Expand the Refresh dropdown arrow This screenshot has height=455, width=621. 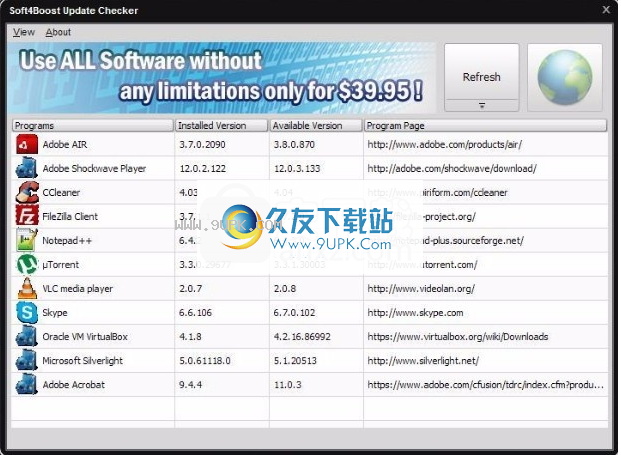482,106
